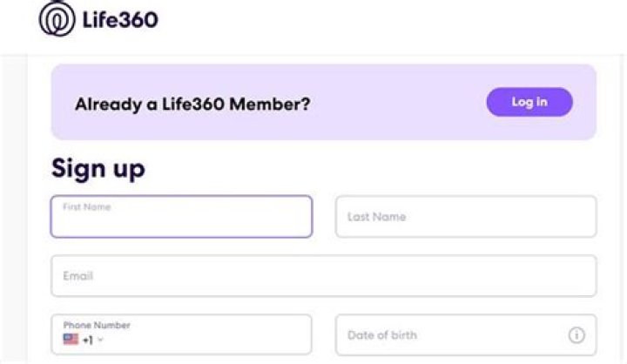
Task: Click the Sign up heading
Action: pyautogui.click(x=98, y=168)
